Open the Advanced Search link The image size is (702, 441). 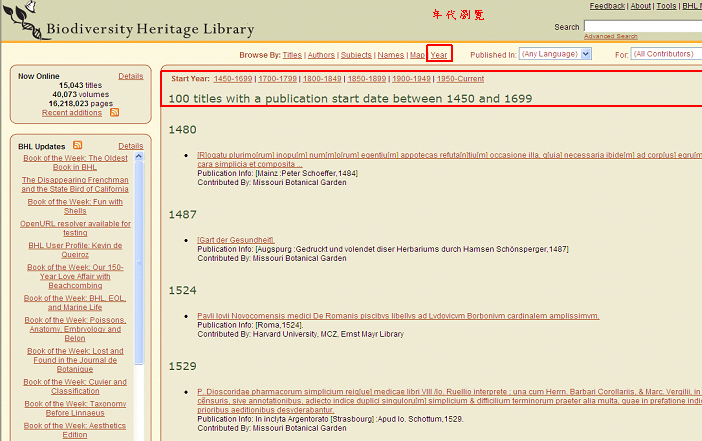[x=611, y=36]
